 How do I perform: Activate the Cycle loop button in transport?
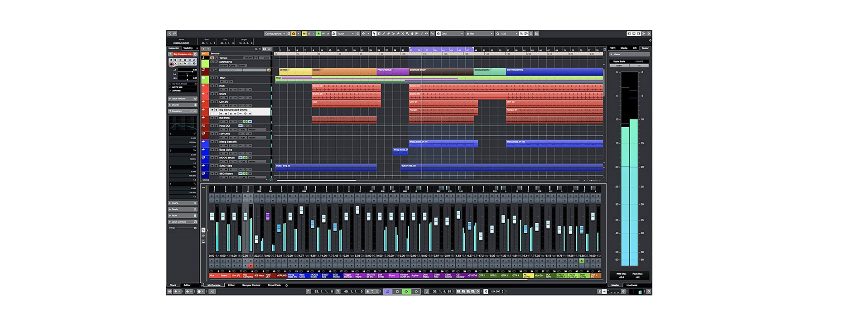click(387, 292)
